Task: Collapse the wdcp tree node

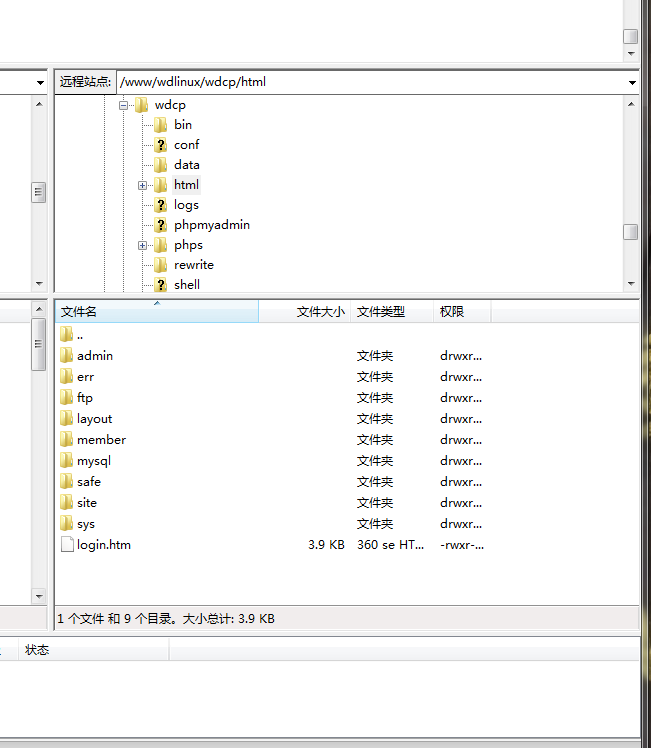Action: [x=124, y=105]
